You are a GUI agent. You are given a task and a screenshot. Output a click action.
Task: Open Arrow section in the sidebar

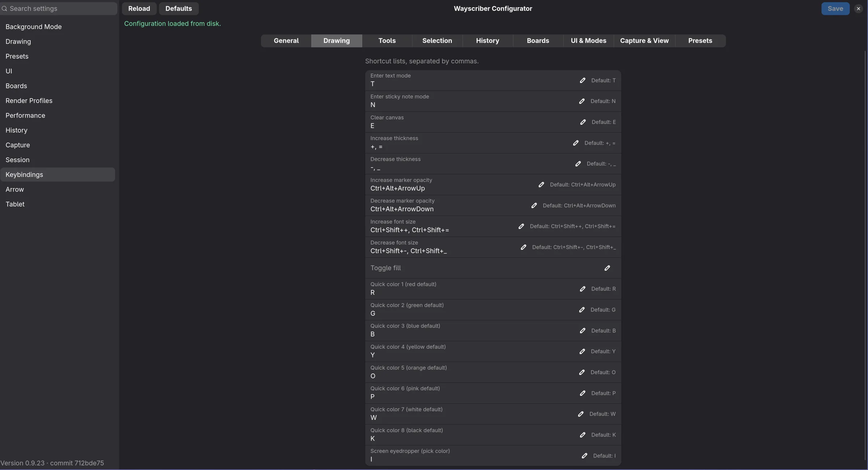point(58,190)
